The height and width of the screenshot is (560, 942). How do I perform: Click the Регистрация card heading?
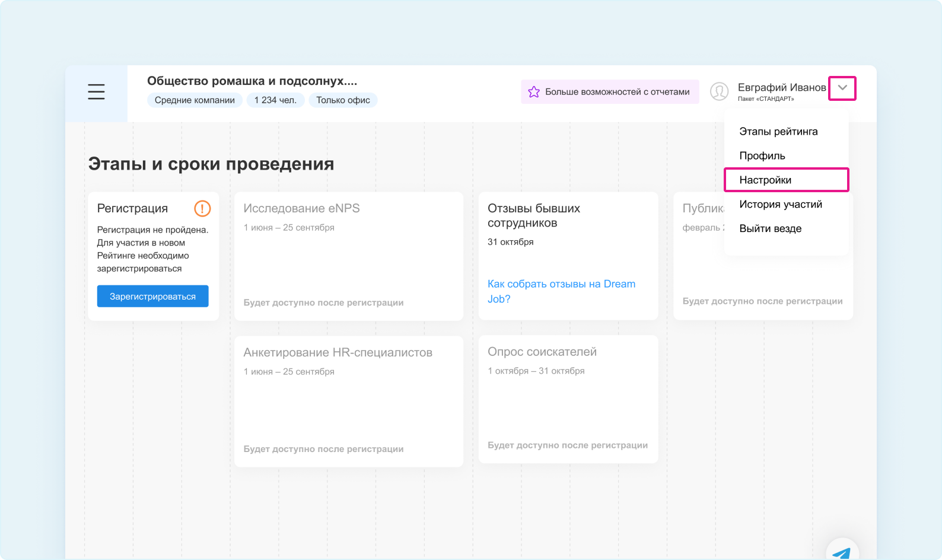(x=132, y=208)
